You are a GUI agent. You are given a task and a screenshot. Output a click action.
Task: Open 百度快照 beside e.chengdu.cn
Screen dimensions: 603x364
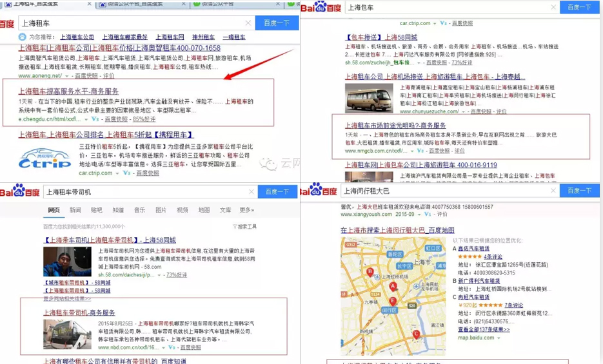(x=116, y=119)
